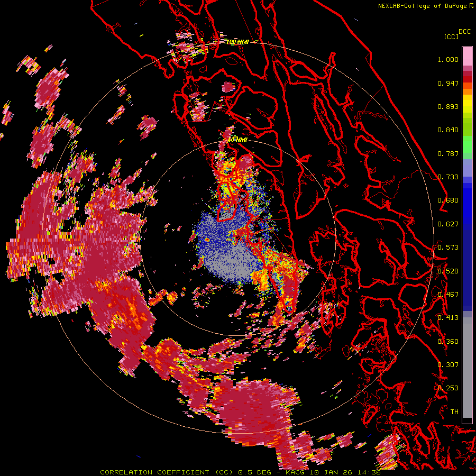Click the gray lower segment of color bar
Screen dimensions: 476x476
click(467, 368)
